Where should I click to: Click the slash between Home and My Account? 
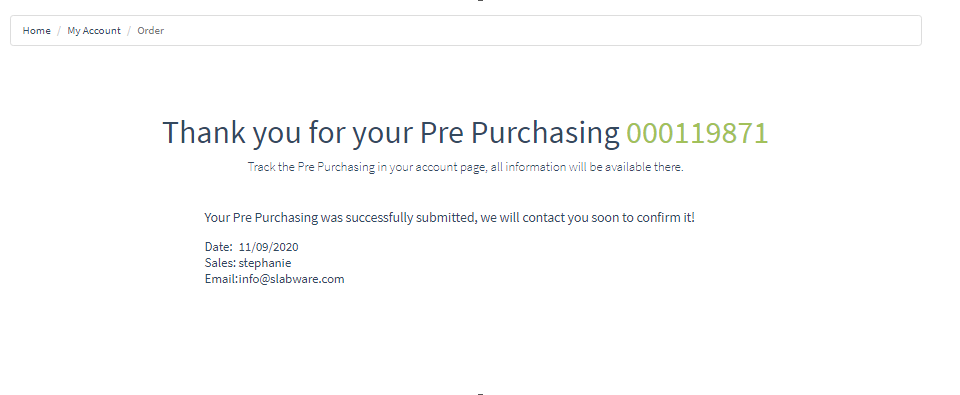click(x=59, y=31)
